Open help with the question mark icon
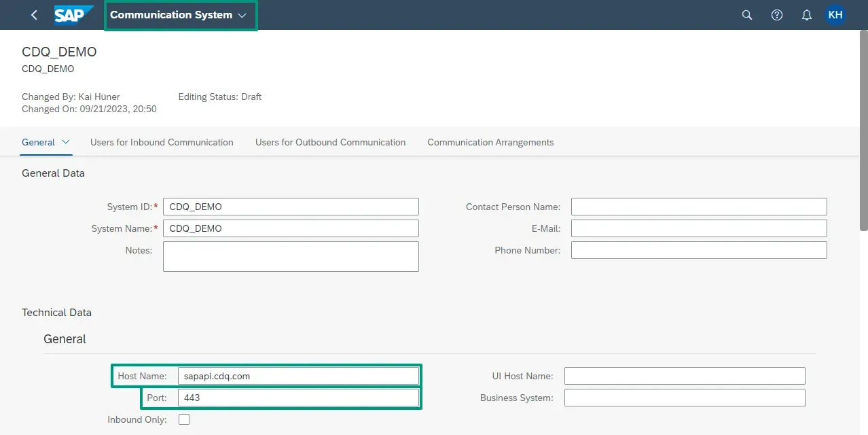 (x=777, y=15)
